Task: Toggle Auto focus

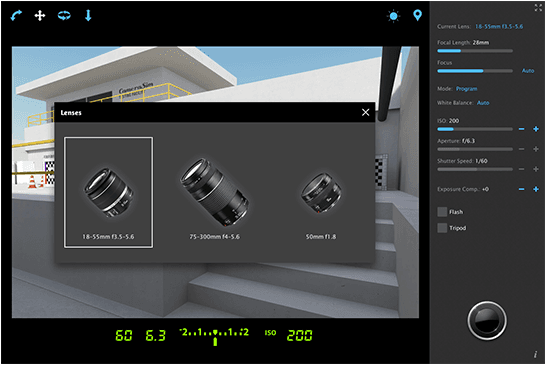Action: point(528,71)
